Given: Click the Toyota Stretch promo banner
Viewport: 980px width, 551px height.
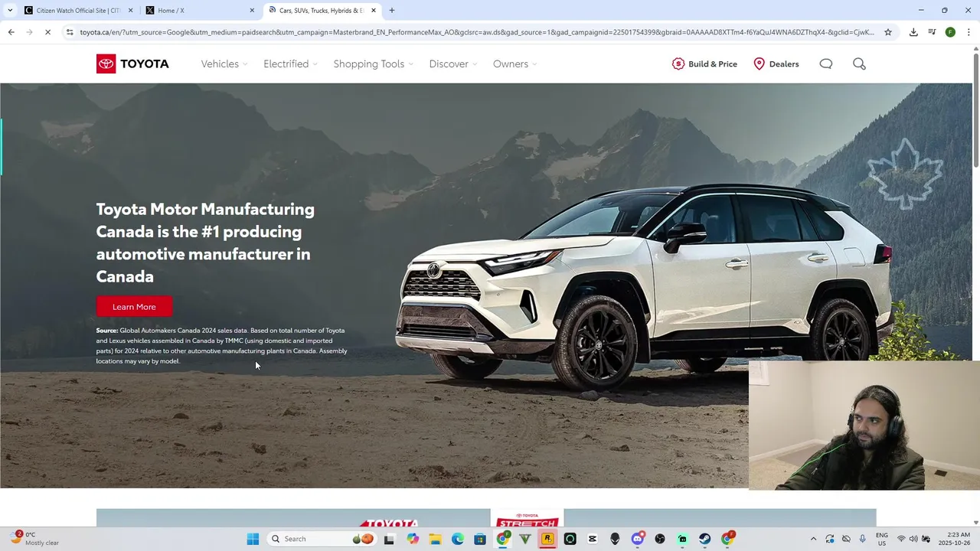Looking at the screenshot, I should coord(486,518).
